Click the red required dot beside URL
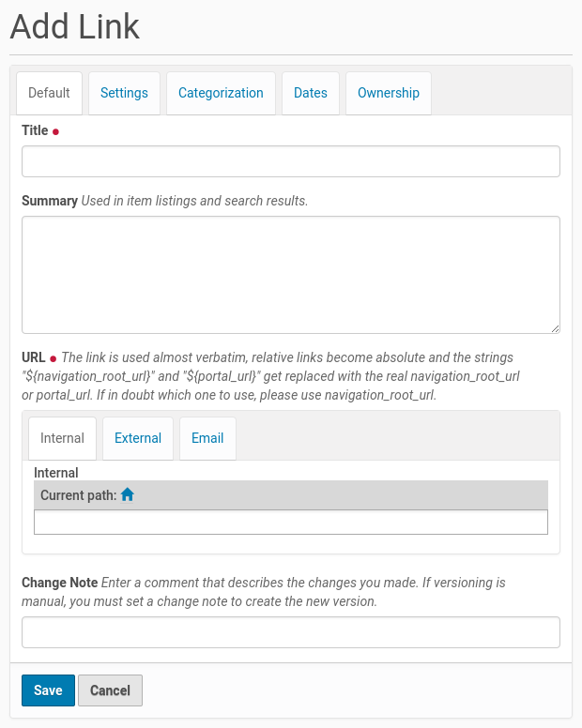The height and width of the screenshot is (728, 582). [54, 358]
